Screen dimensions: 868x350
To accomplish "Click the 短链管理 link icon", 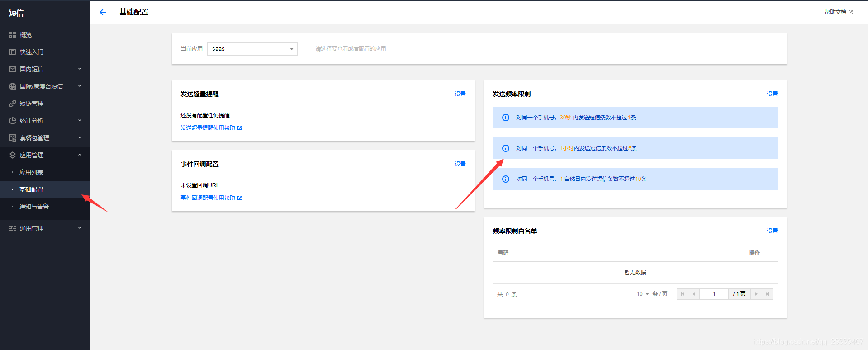I will click(x=13, y=104).
